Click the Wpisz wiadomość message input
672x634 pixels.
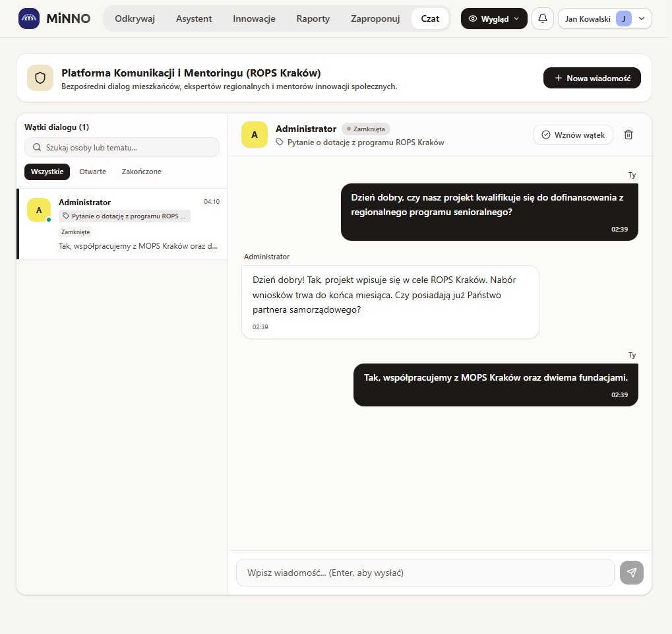click(x=425, y=572)
